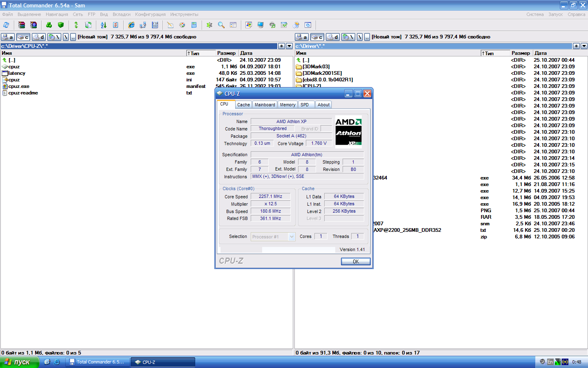Open the Инструменты menu
588x368 pixels.
(184, 14)
